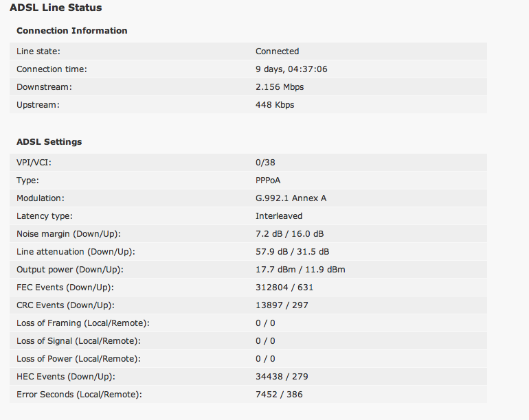This screenshot has width=529, height=420.
Task: Click the 'Downstream:' label
Action: pos(44,87)
